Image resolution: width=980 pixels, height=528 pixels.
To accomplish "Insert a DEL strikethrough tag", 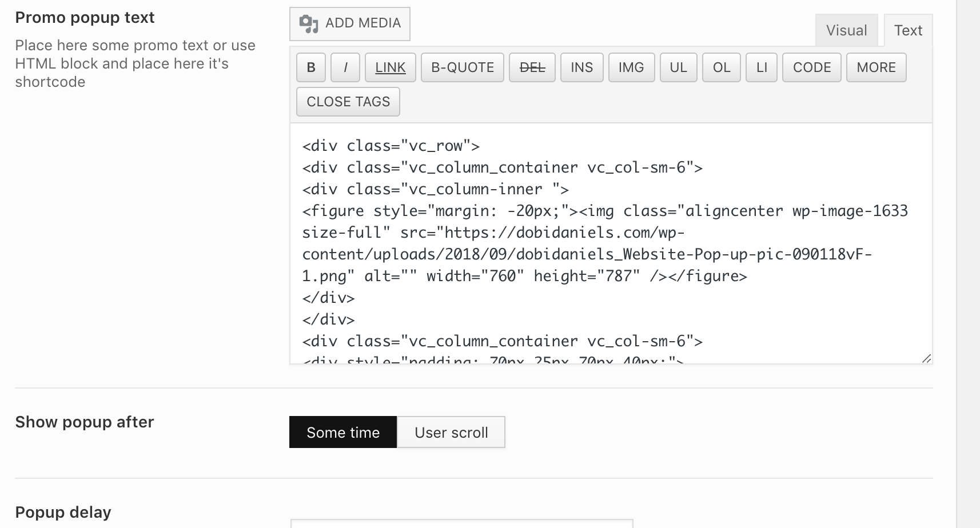I will point(532,67).
